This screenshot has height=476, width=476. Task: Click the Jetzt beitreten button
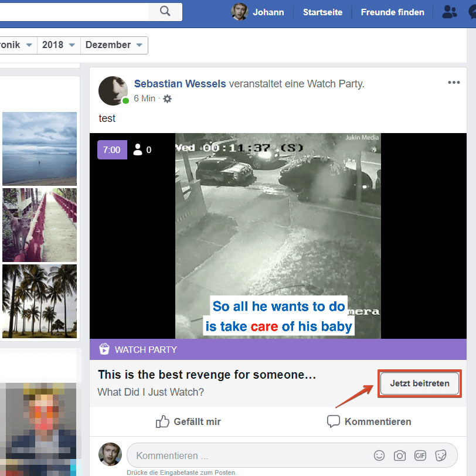pyautogui.click(x=420, y=383)
